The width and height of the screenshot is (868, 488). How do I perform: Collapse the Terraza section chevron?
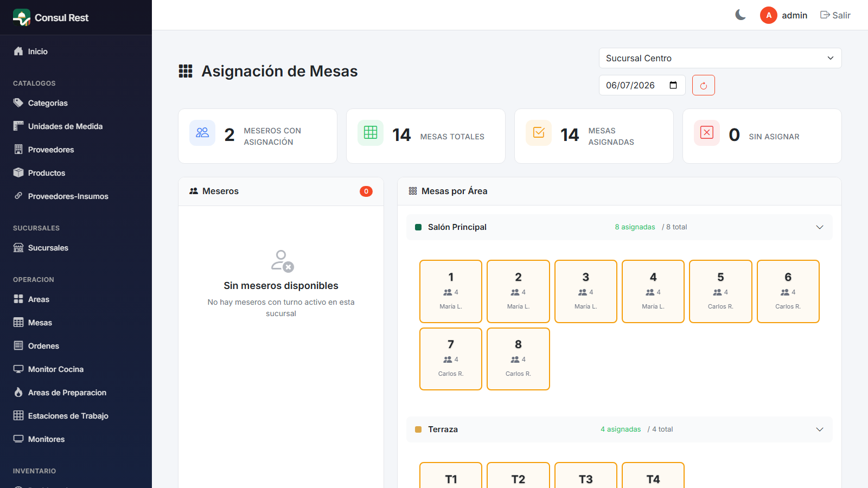(x=820, y=429)
